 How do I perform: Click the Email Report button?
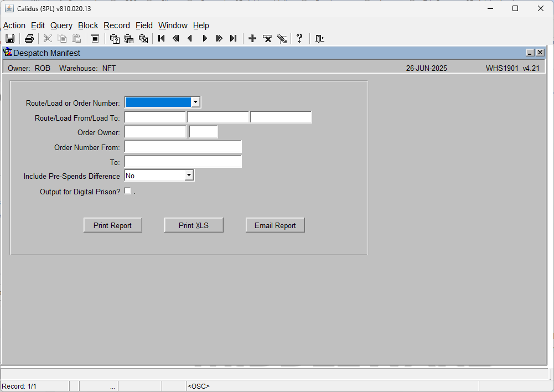[275, 225]
